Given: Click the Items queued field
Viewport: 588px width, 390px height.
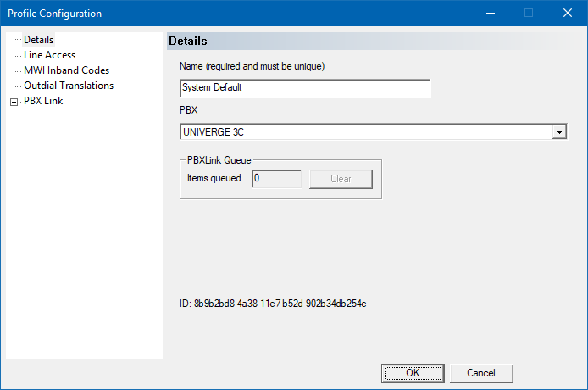Looking at the screenshot, I should pyautogui.click(x=277, y=179).
